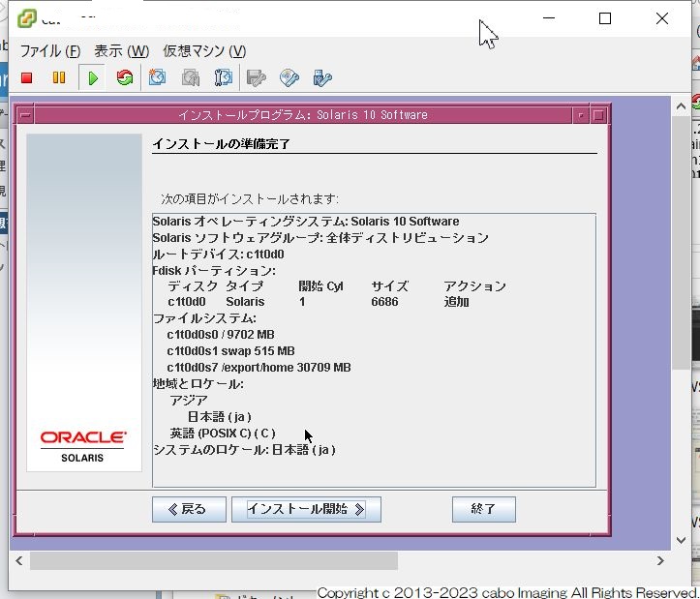Minimize the VMware console window
This screenshot has width=700, height=599.
(549, 18)
